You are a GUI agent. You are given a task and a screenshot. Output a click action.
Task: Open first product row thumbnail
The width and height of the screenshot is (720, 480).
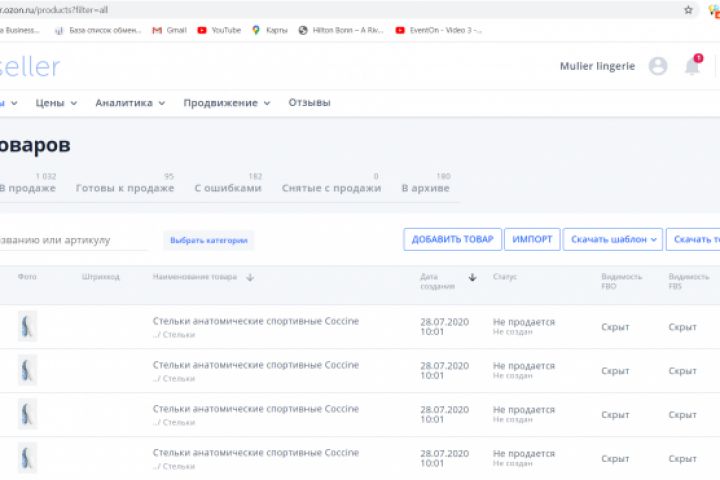click(x=27, y=327)
